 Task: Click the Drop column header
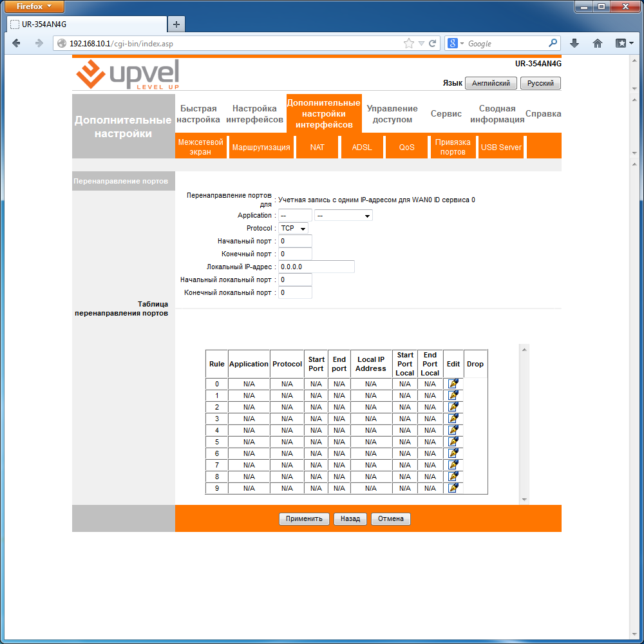[x=475, y=364]
